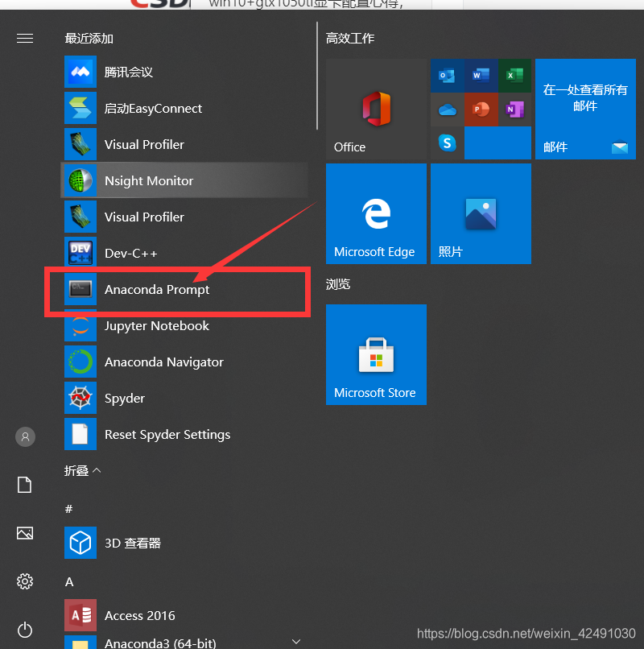Expand the Anaconda3 (64-bit) folder chevron
The image size is (644, 649).
[x=296, y=642]
